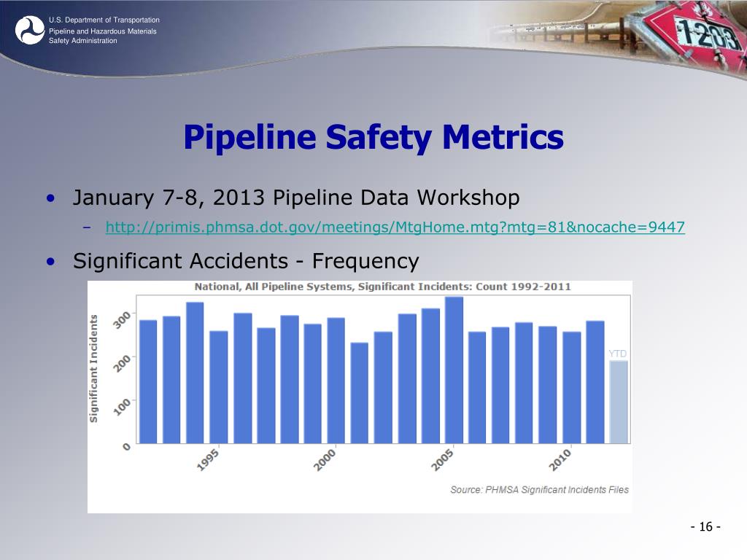Click the slide number '- 16 -'
This screenshot has height=560, width=747.
[x=705, y=526]
